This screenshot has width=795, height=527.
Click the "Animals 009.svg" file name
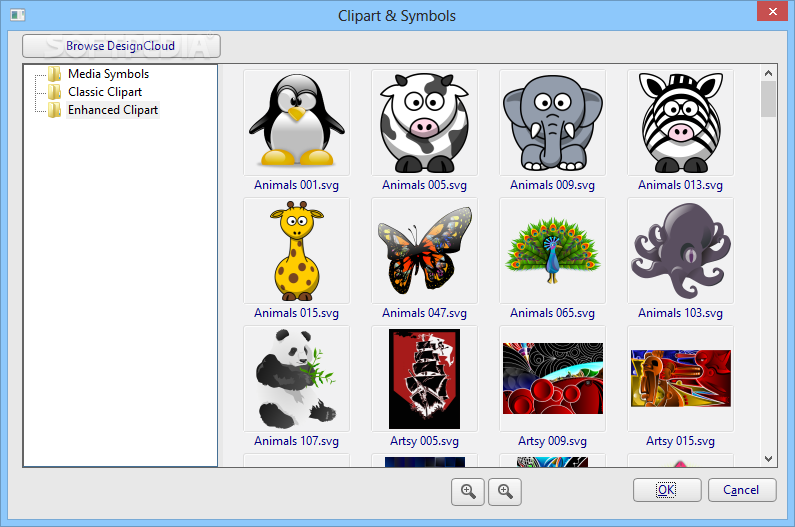coord(552,185)
